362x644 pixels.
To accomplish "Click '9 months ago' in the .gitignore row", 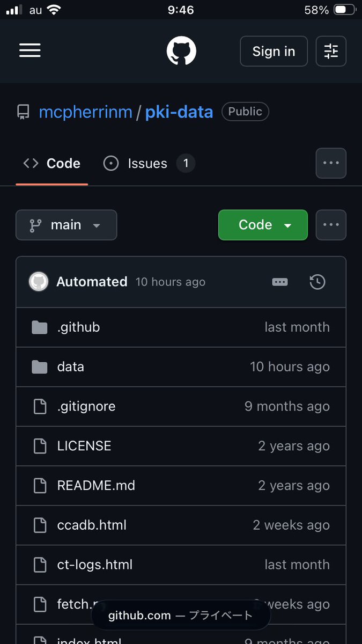I will [x=287, y=407].
